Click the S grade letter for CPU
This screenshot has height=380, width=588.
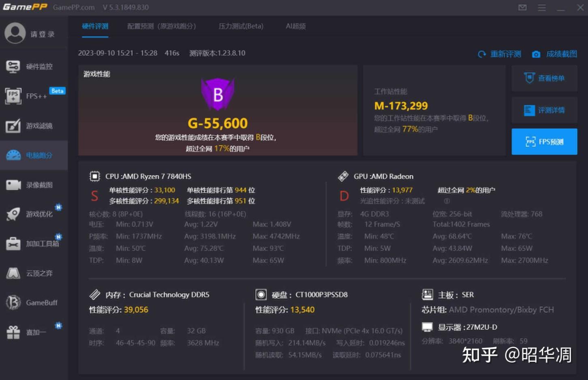click(x=94, y=196)
